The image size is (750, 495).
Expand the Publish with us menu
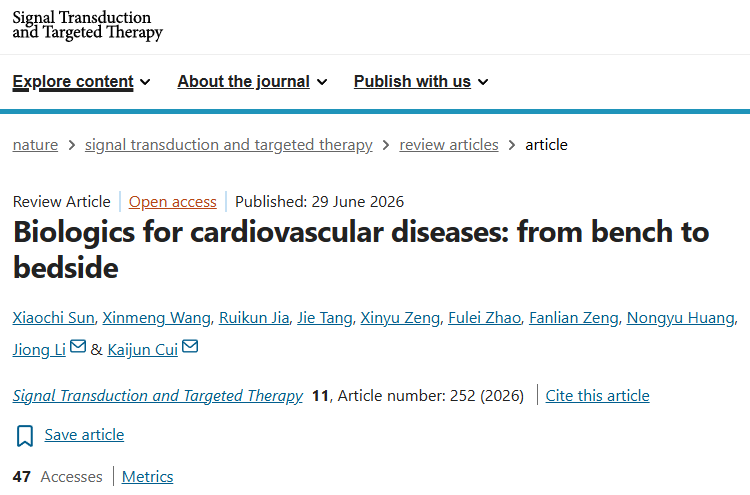(421, 82)
